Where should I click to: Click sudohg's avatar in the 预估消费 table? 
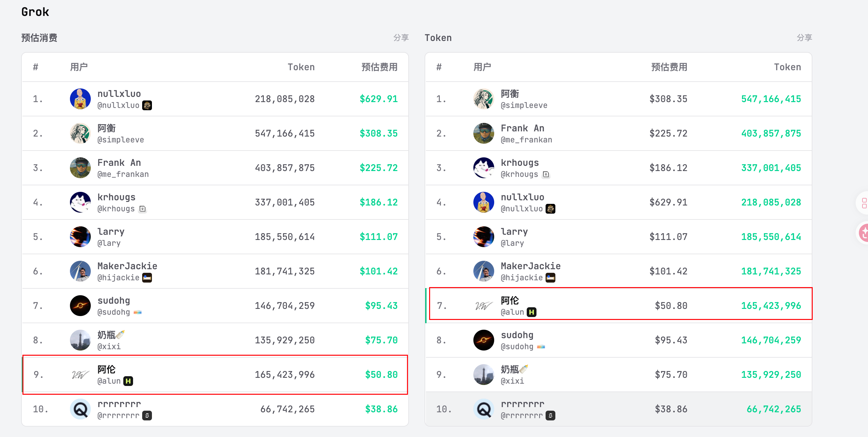pyautogui.click(x=80, y=306)
